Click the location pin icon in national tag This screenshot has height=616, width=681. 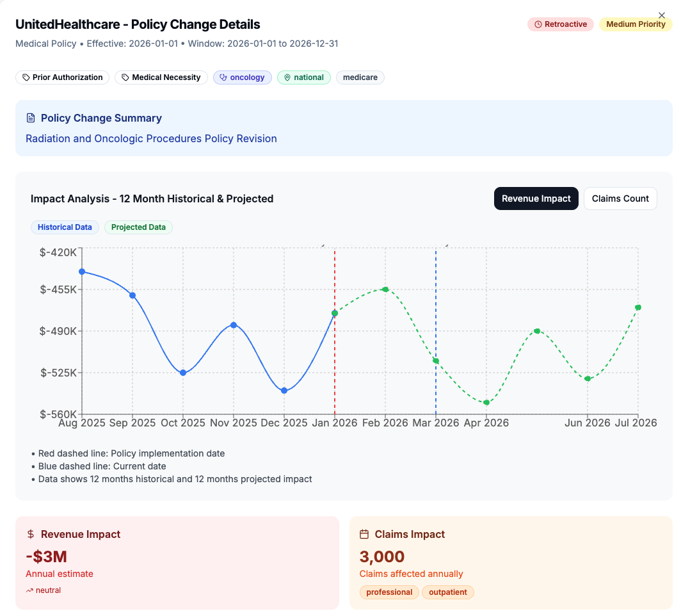pos(287,77)
